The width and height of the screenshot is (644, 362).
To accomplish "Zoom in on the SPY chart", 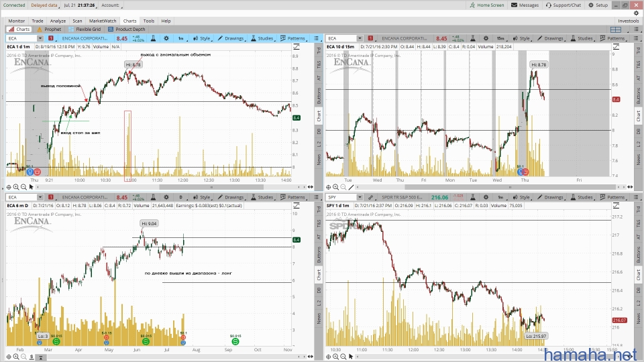I will (x=335, y=356).
